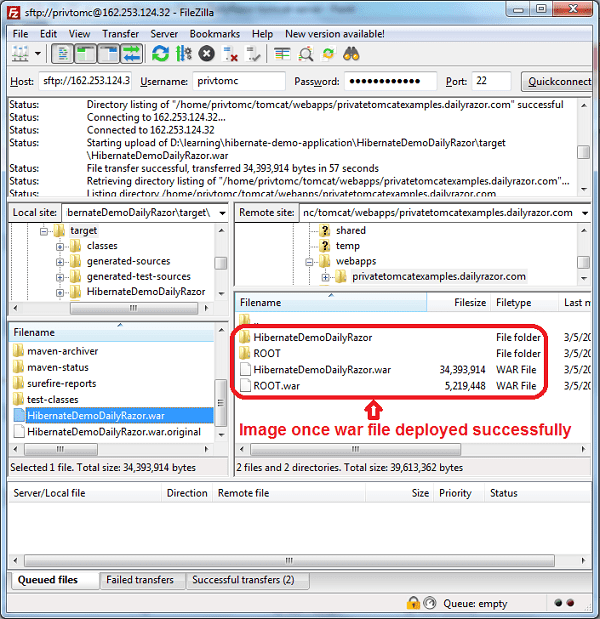Disconnect from the current server

click(x=230, y=54)
